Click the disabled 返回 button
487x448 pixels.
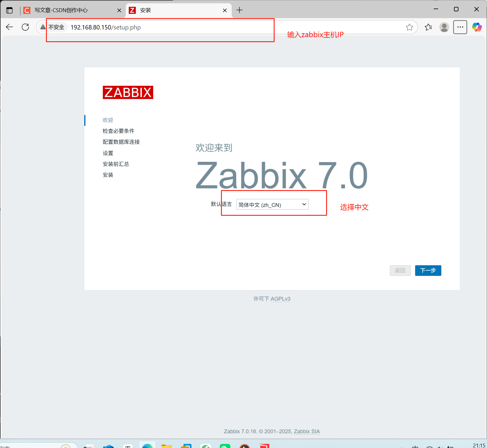pos(400,271)
